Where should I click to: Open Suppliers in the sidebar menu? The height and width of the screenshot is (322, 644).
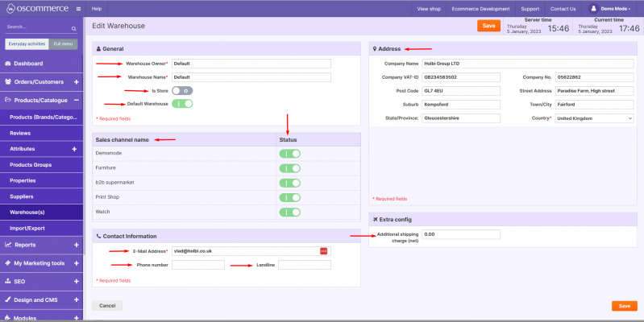pos(22,196)
